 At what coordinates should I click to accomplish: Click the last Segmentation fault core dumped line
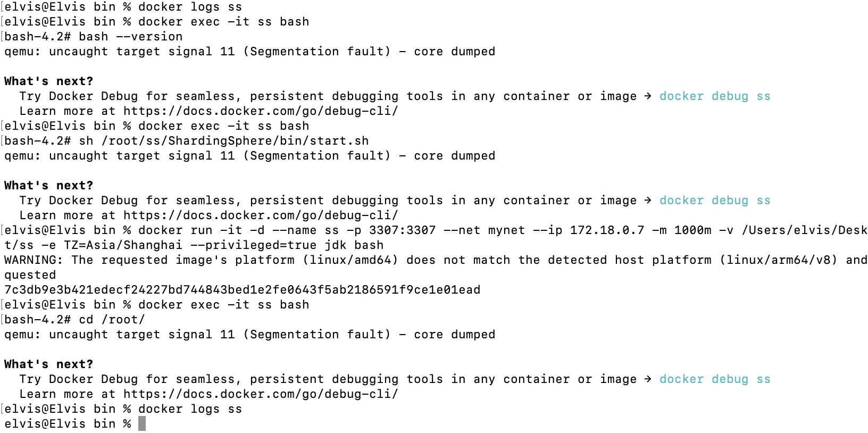tap(249, 335)
